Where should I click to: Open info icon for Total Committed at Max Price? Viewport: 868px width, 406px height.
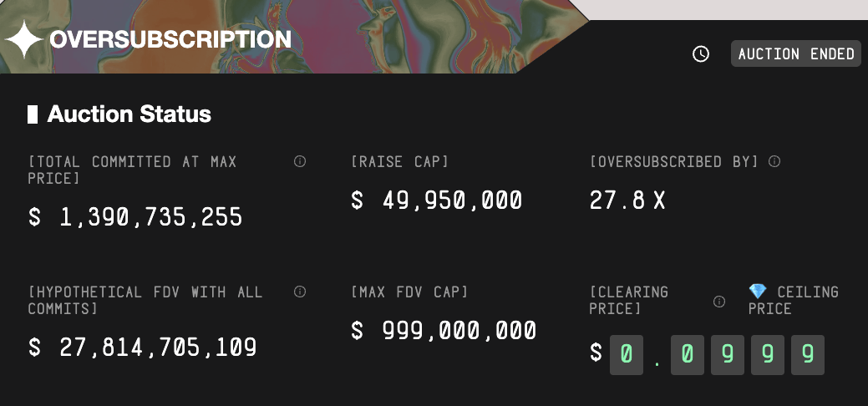click(300, 161)
